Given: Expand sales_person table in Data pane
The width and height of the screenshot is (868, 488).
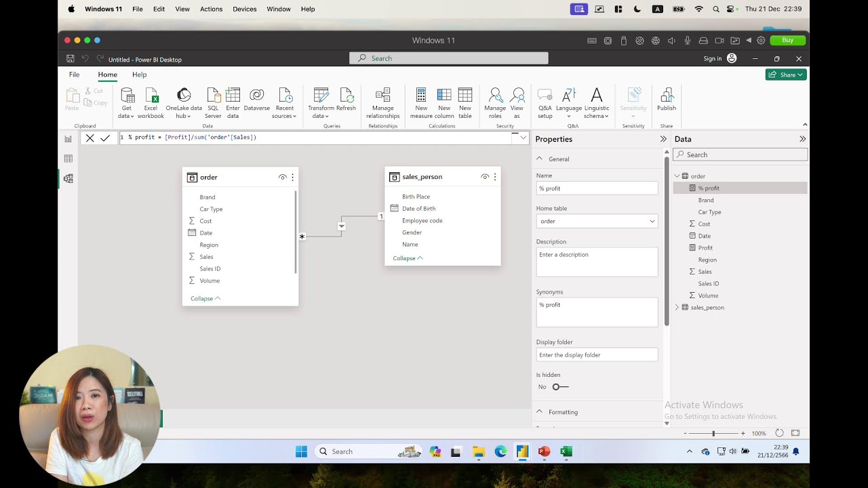Looking at the screenshot, I should click(x=676, y=308).
